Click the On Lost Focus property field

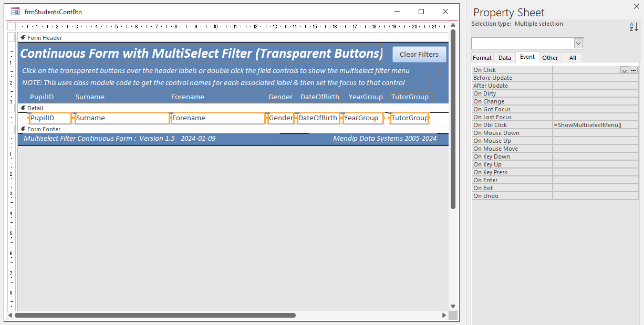point(596,117)
